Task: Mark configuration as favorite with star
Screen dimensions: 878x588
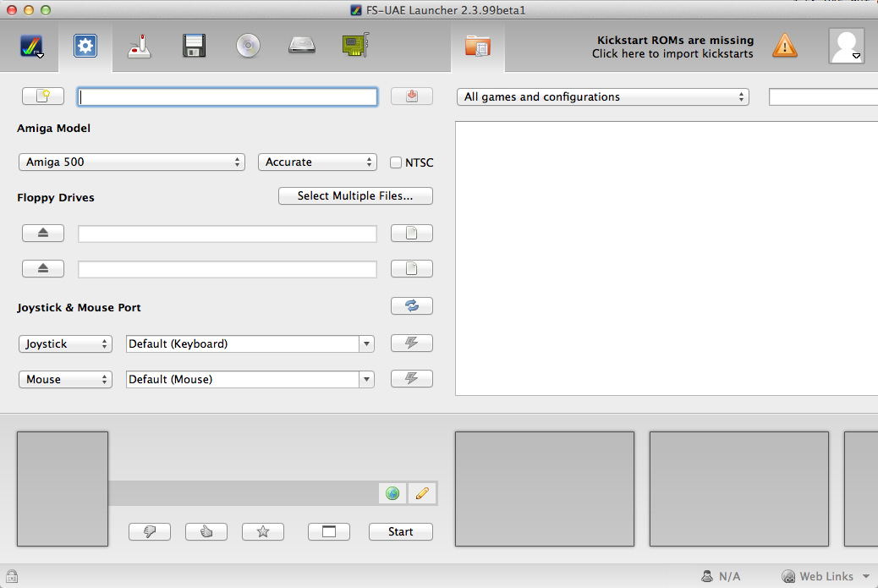Action: [x=263, y=531]
